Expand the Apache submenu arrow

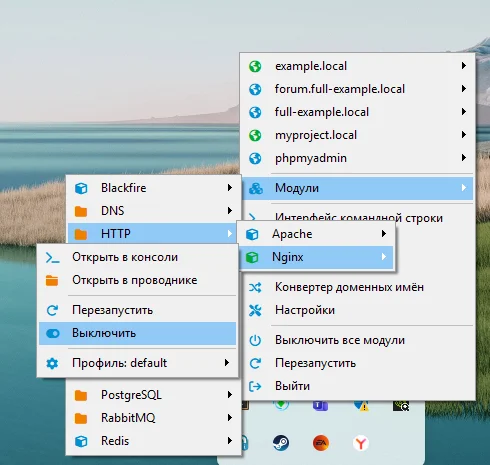click(x=384, y=234)
